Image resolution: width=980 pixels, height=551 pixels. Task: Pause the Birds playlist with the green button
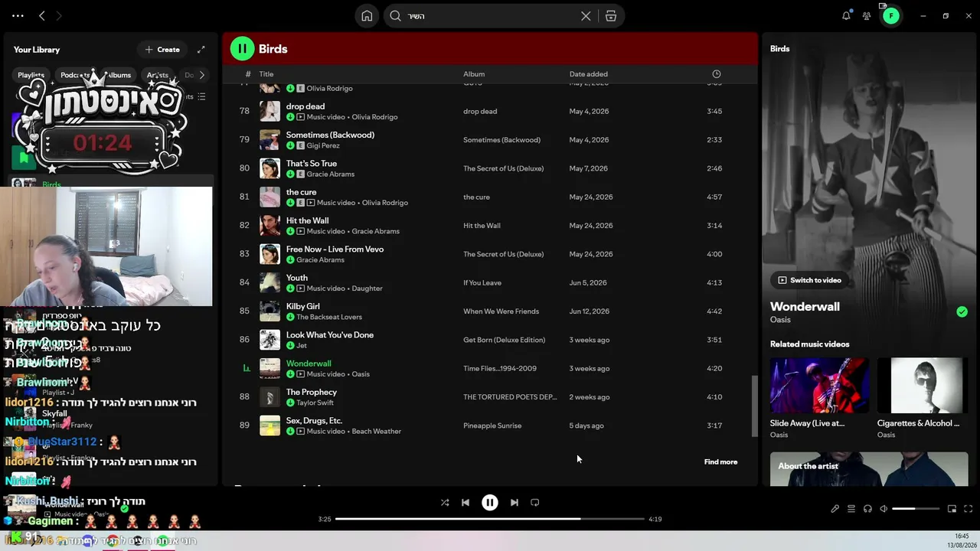pyautogui.click(x=242, y=49)
